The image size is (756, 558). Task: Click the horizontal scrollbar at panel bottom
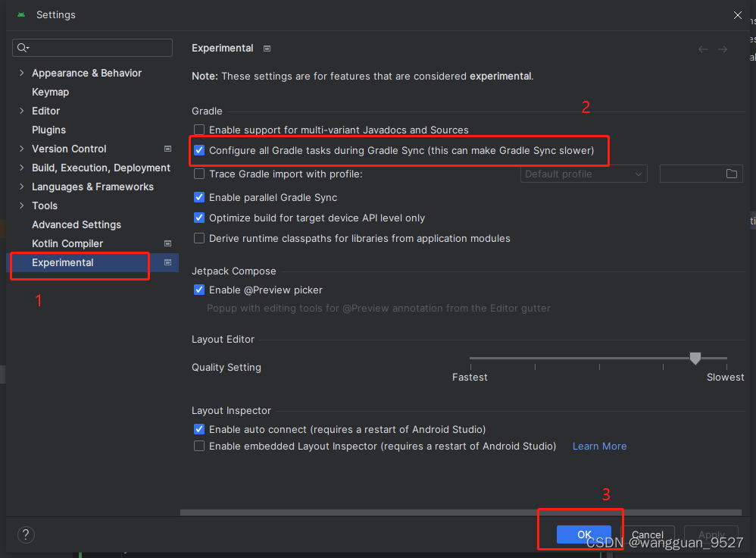461,513
